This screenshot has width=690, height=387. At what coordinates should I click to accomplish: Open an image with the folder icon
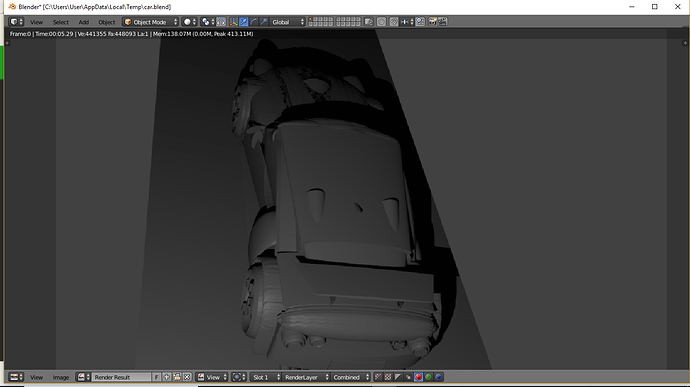(x=176, y=377)
